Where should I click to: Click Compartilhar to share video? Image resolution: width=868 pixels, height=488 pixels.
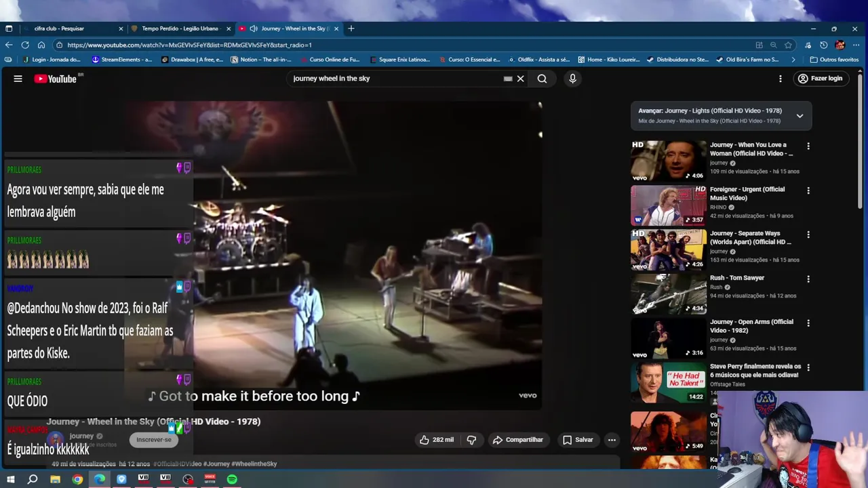pyautogui.click(x=518, y=440)
